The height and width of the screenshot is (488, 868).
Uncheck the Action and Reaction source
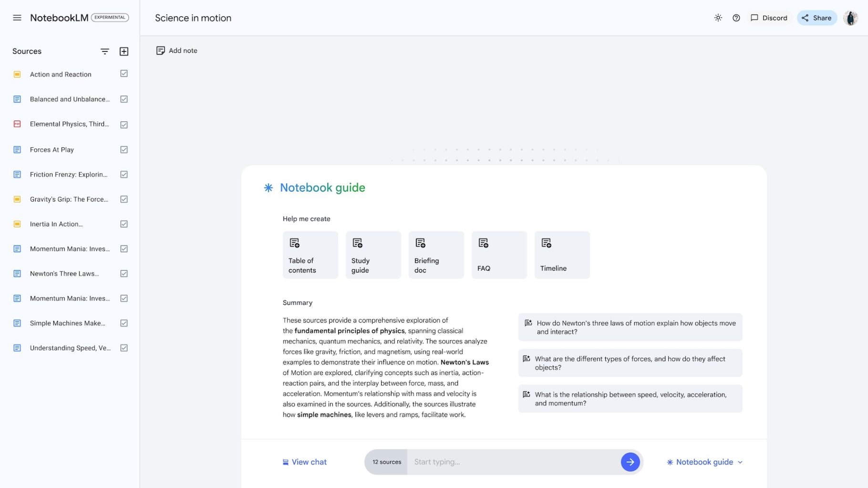pyautogui.click(x=124, y=74)
